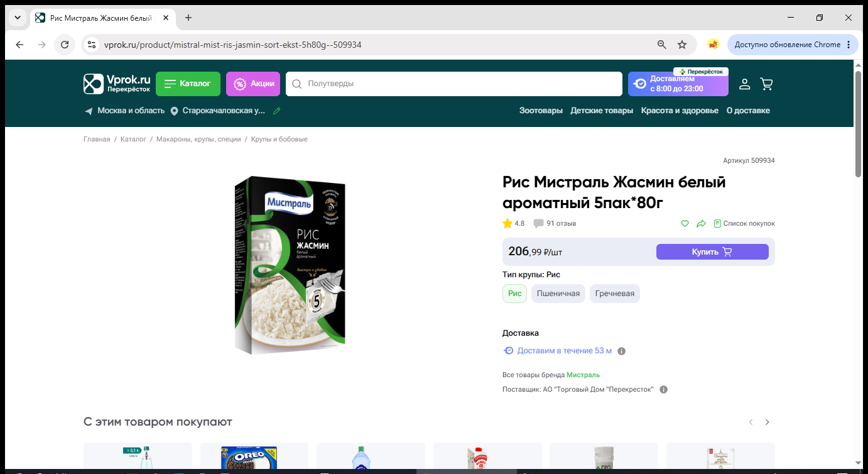The height and width of the screenshot is (474, 868).
Task: Open the Chrome tab search dropdown
Action: tap(18, 18)
